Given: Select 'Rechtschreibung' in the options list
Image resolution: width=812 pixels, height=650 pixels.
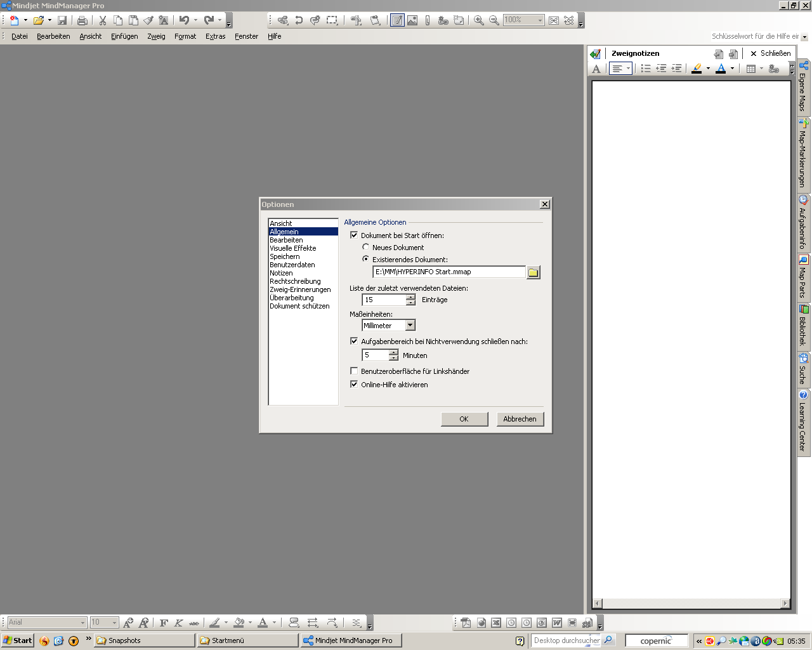Looking at the screenshot, I should [295, 281].
